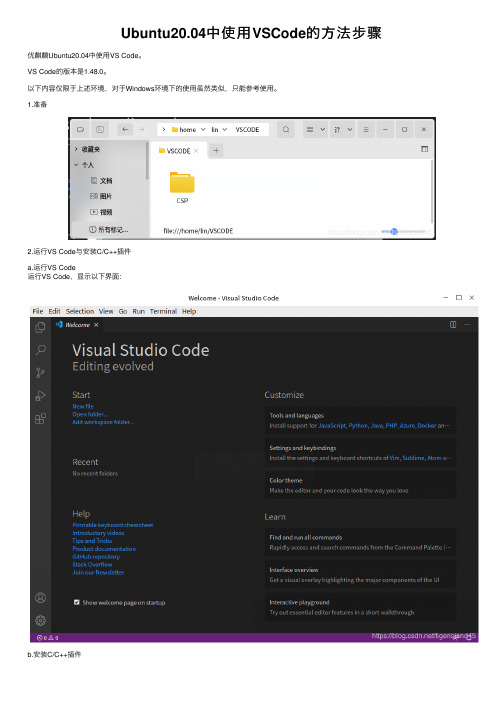Open the Introductory videos link

tap(98, 533)
